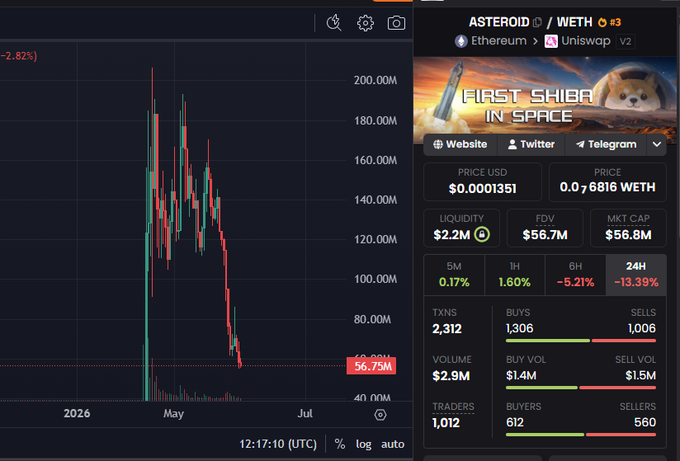Take a chart snapshot with camera icon
This screenshot has width=680, height=461.
click(x=396, y=23)
